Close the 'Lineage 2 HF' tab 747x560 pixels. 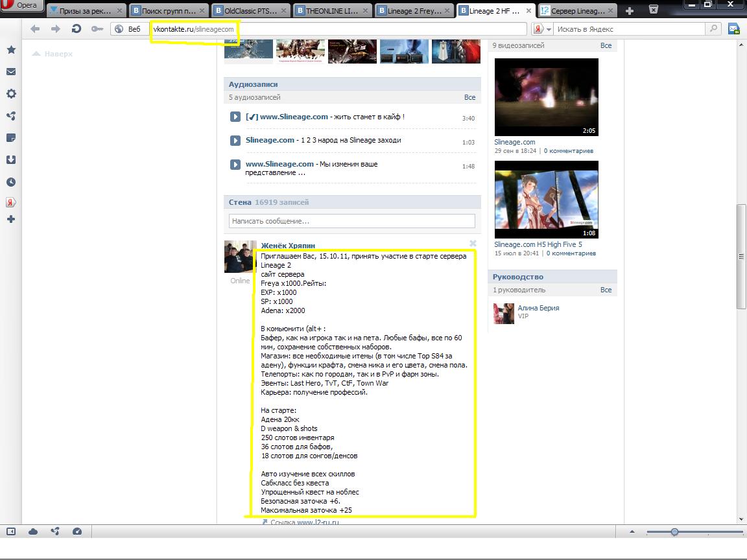[x=528, y=10]
